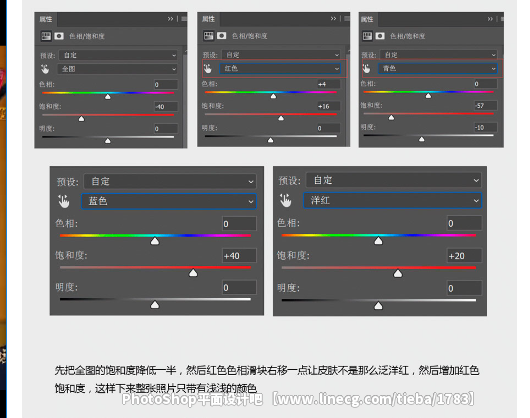Image resolution: width=530 pixels, height=418 pixels.
Task: Open the 红色 channel dropdown
Action: (x=280, y=69)
